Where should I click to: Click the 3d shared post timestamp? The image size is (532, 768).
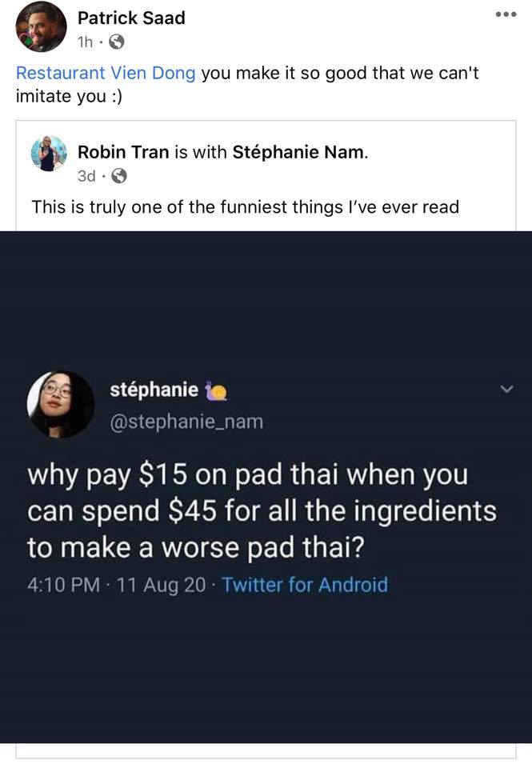(86, 175)
